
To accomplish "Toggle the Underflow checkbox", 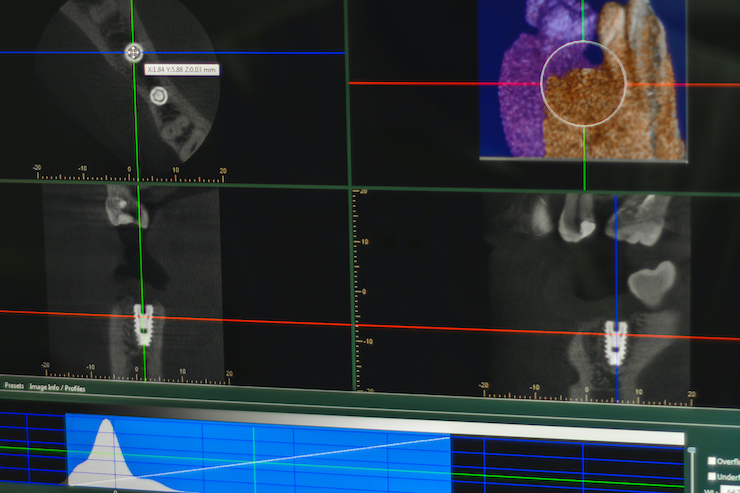I will [711, 477].
